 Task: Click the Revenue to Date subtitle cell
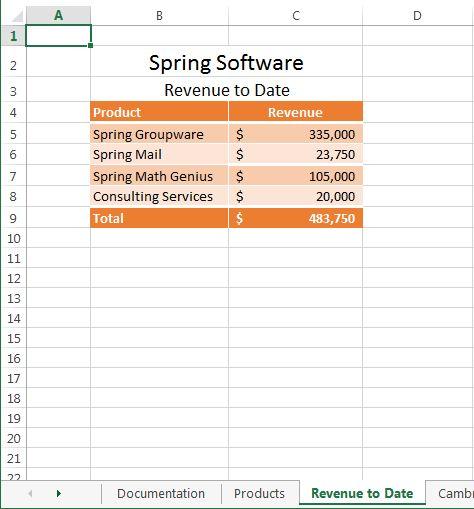tap(226, 90)
